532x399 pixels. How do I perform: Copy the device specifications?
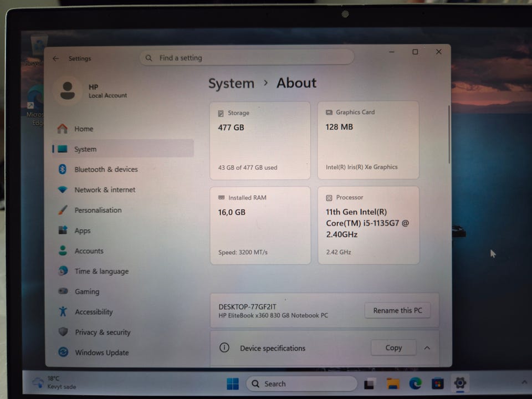[x=393, y=348]
